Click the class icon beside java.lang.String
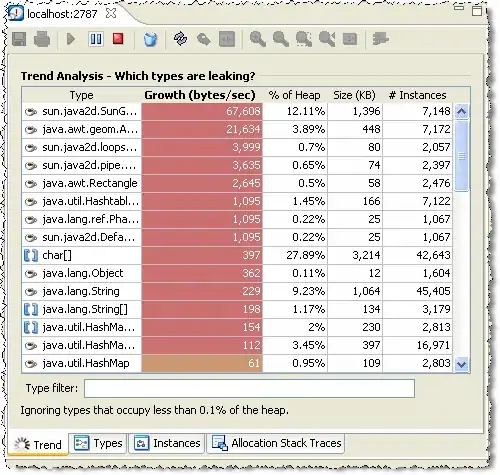Image resolution: width=500 pixels, height=475 pixels. point(31,292)
